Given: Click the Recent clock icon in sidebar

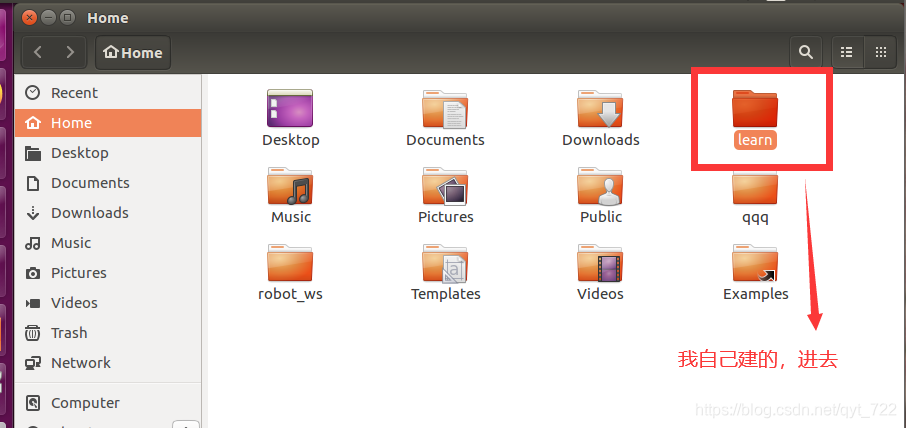Looking at the screenshot, I should 33,92.
